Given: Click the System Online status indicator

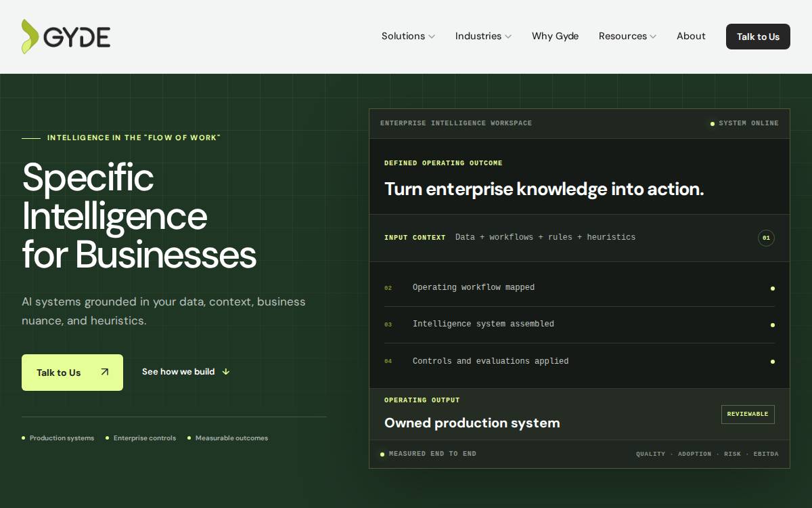Looking at the screenshot, I should 744,123.
